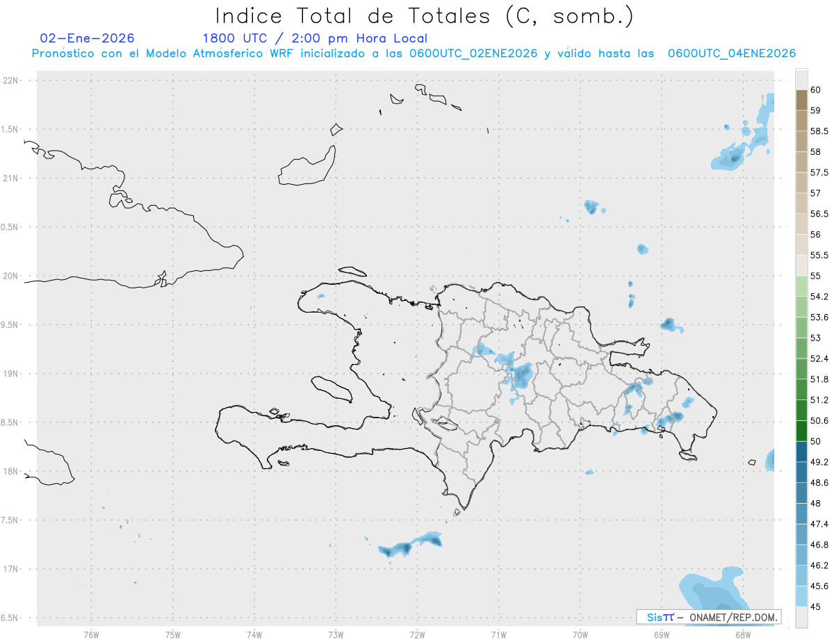Select the '19N' latitude label
Screen dimensions: 834x644
pyautogui.click(x=11, y=374)
